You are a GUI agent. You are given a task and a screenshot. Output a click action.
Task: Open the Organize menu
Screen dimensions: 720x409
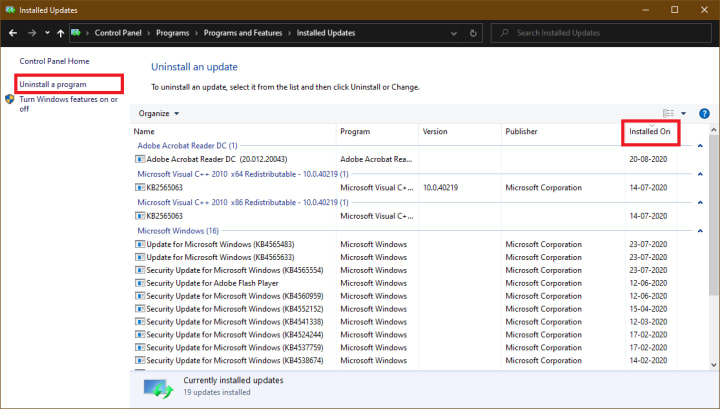click(158, 113)
